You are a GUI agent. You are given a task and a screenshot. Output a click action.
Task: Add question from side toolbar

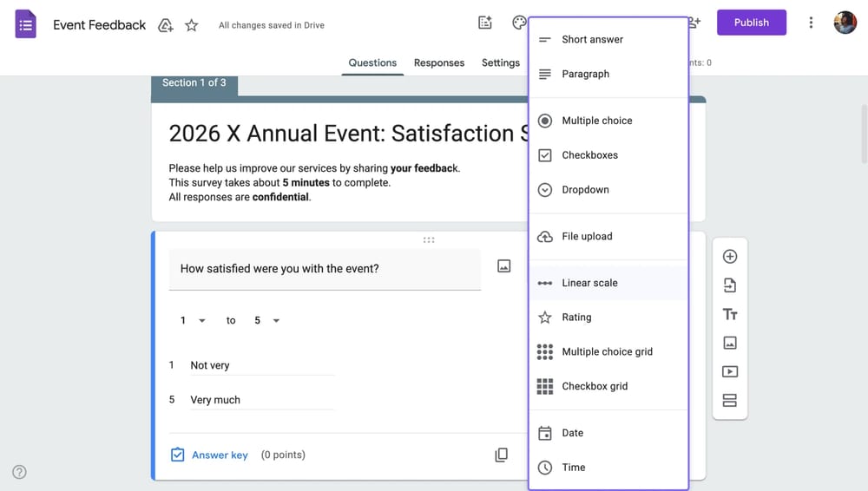point(730,256)
